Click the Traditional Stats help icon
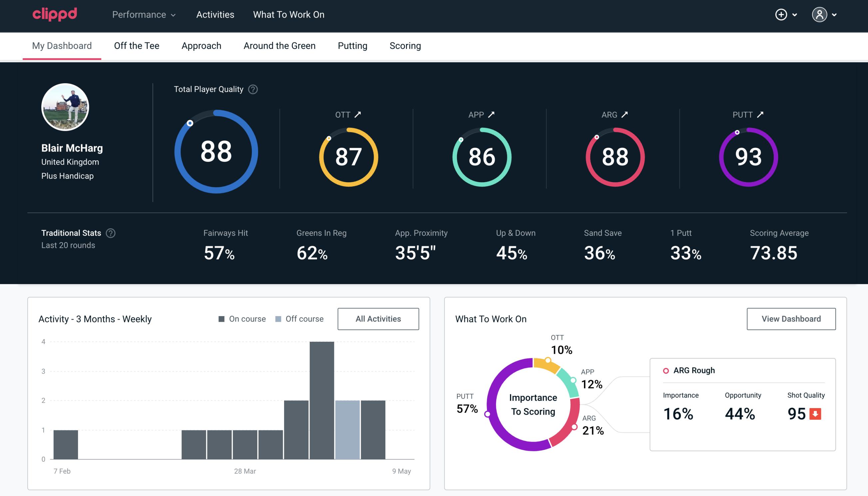The image size is (868, 496). coord(110,233)
